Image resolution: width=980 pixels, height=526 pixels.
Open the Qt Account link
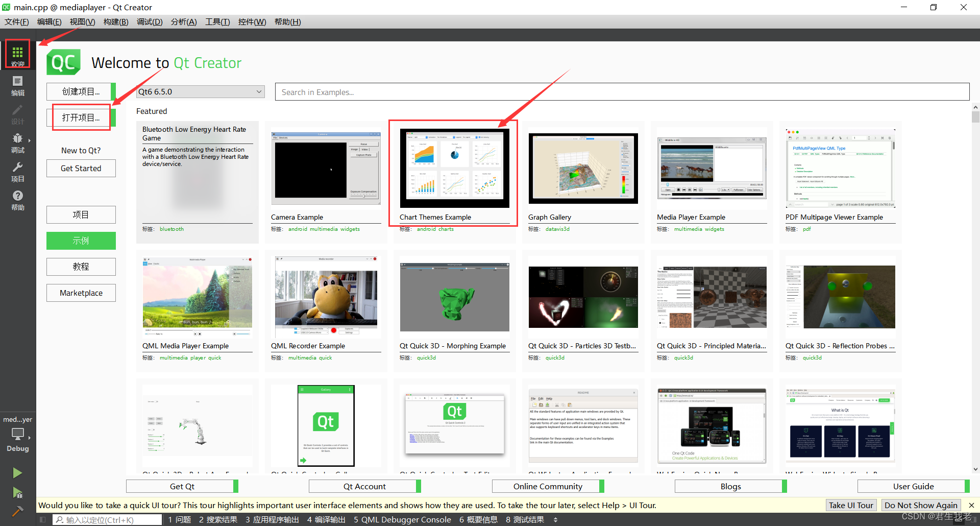(365, 486)
